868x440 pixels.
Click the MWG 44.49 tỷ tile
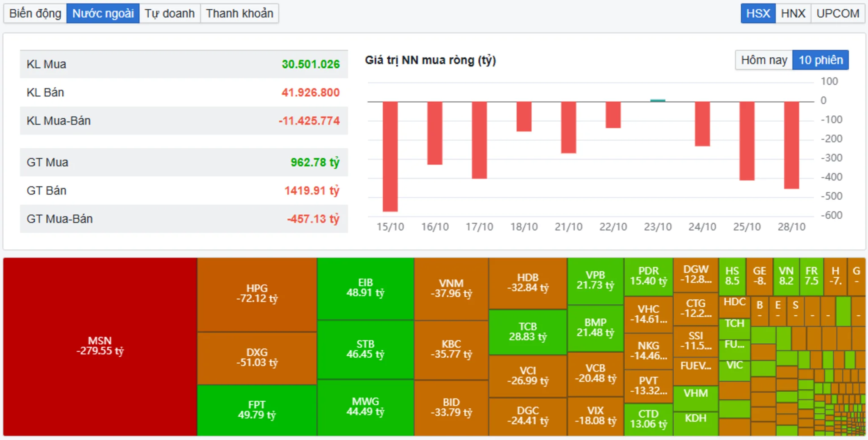[365, 407]
